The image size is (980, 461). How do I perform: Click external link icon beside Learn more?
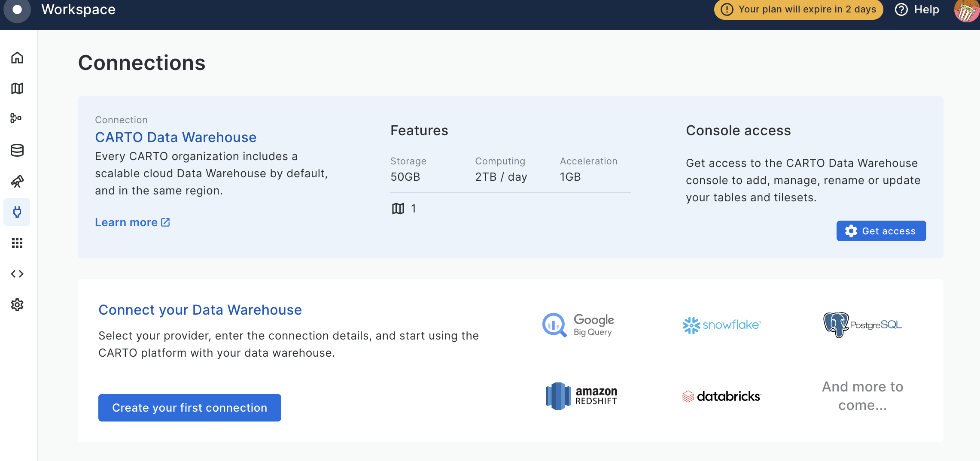click(165, 222)
